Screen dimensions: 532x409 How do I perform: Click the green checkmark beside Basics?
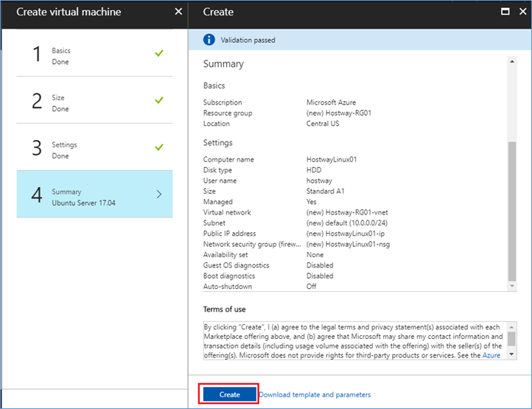point(159,53)
